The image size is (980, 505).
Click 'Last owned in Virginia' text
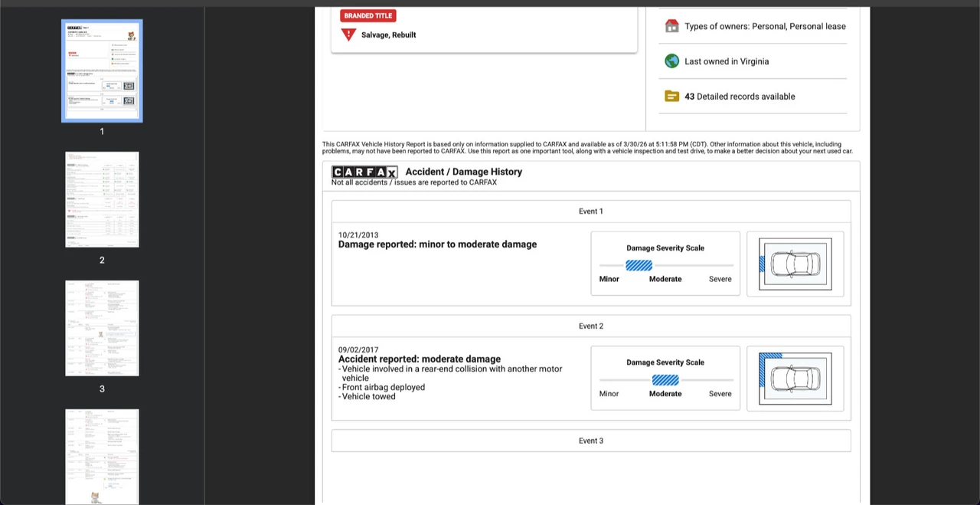(727, 61)
